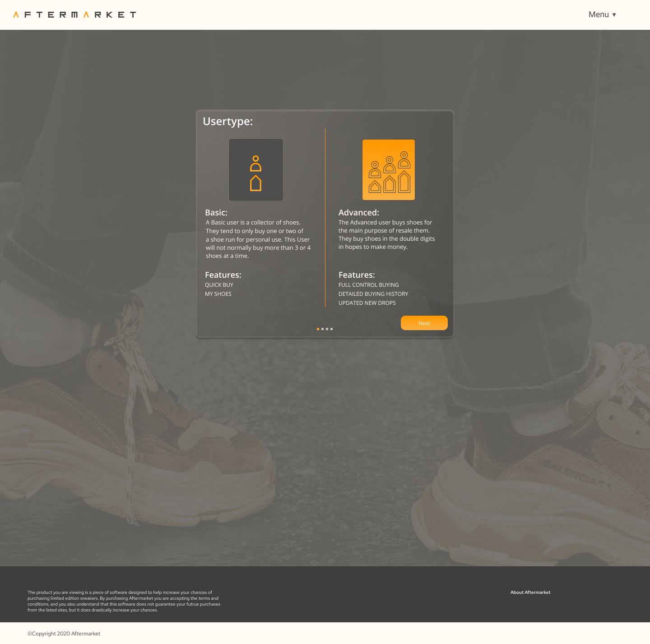Select the third pagination dot
Screen dimensions: 650x644
(327, 329)
